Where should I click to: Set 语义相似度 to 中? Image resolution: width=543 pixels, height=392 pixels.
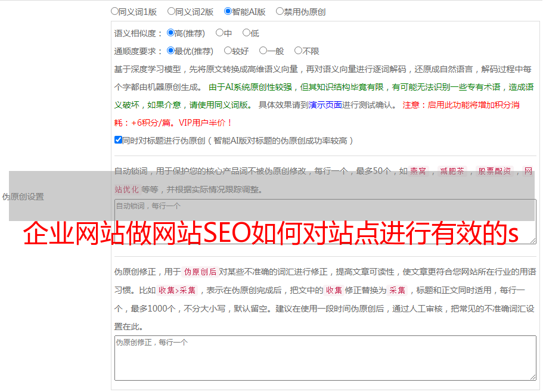point(219,33)
